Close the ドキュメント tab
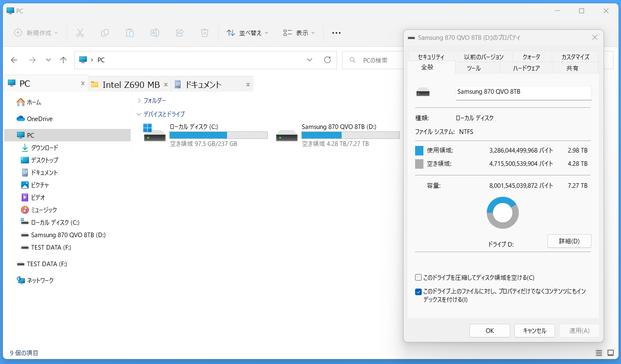 point(248,84)
